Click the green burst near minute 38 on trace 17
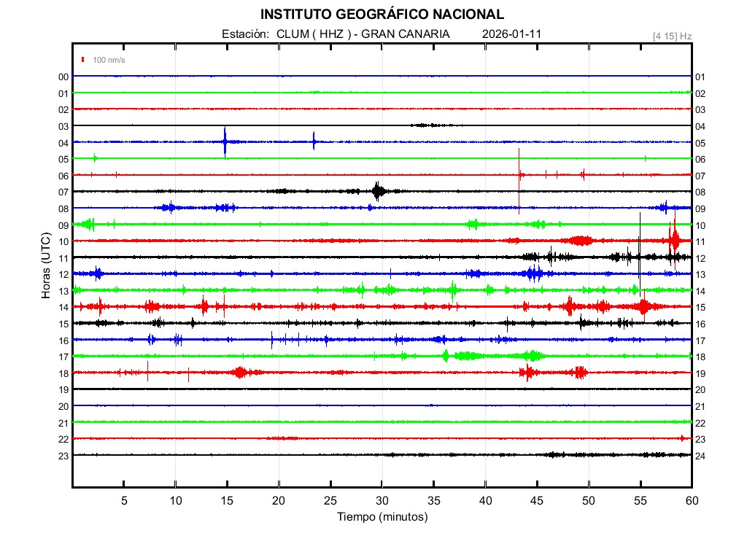 (467, 356)
